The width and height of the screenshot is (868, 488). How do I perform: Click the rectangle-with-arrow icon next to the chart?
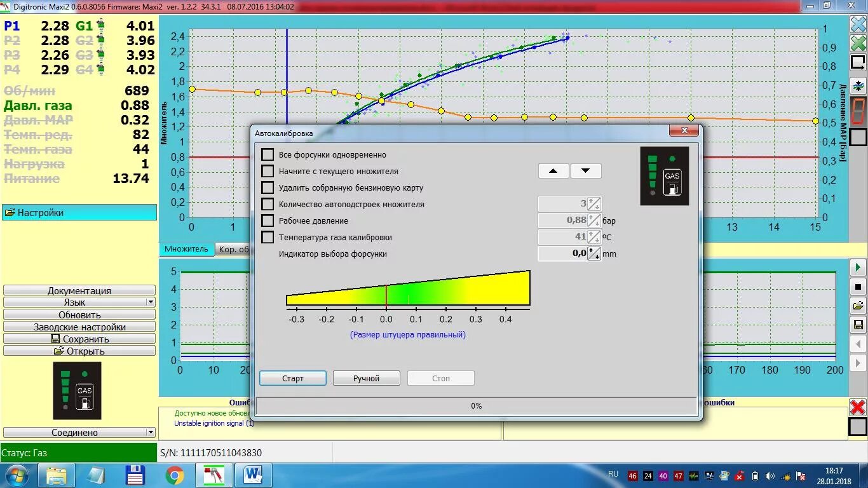[x=858, y=63]
